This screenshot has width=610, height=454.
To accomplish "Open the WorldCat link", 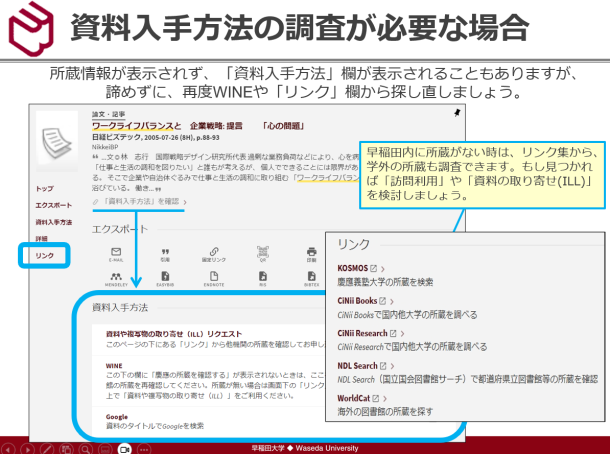I will click(x=358, y=397).
